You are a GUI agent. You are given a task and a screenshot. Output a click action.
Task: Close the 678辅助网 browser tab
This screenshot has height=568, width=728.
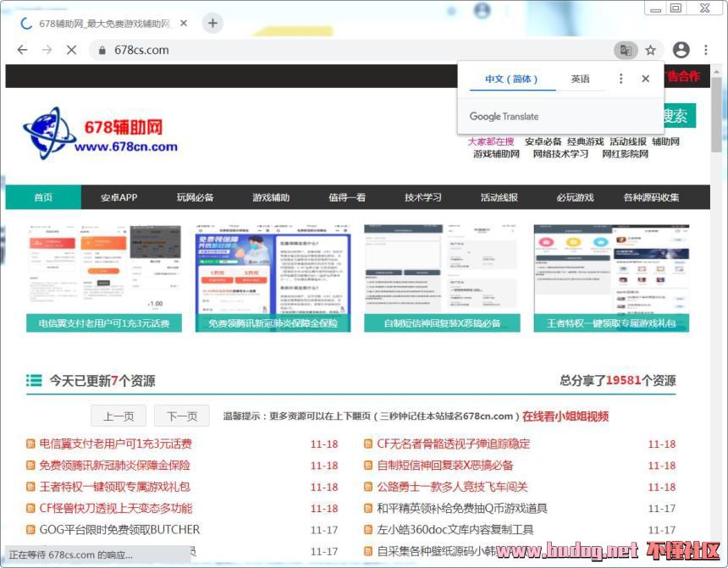[184, 23]
